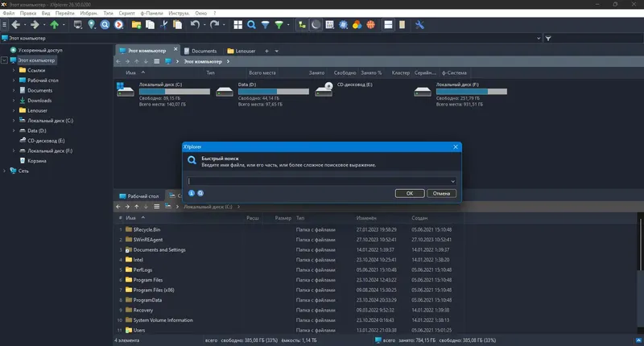This screenshot has width=644, height=346.
Task: Select the CD-дисковод (E:) drive in top pane
Action: (344, 89)
